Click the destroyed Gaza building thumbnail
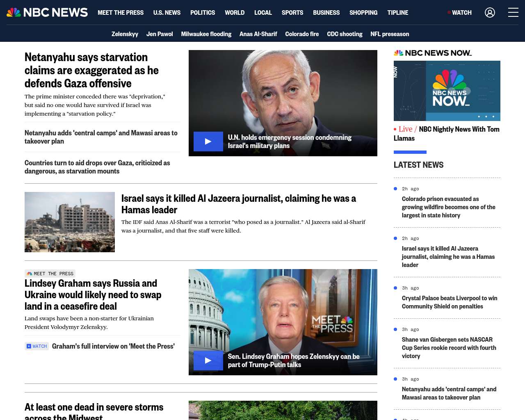 pyautogui.click(x=70, y=222)
